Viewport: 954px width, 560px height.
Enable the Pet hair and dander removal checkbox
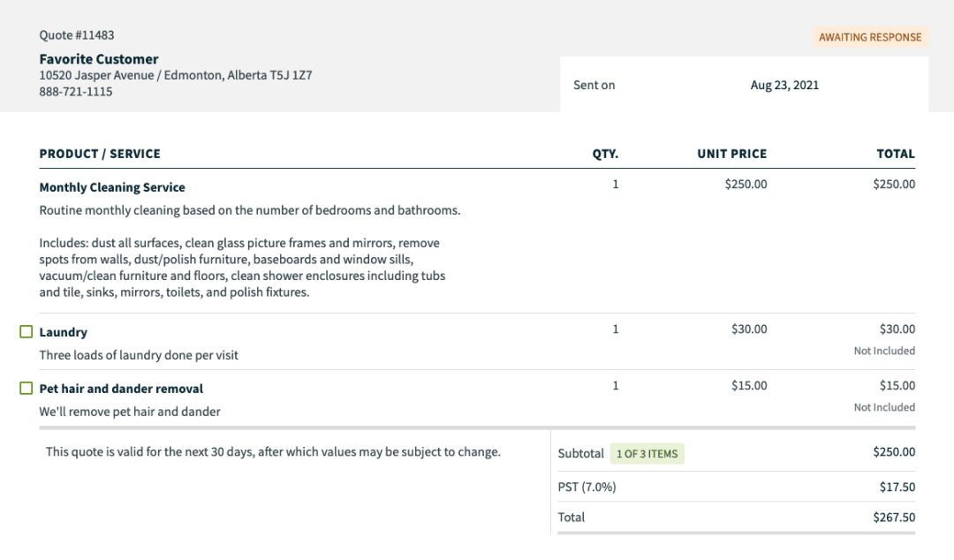click(26, 389)
